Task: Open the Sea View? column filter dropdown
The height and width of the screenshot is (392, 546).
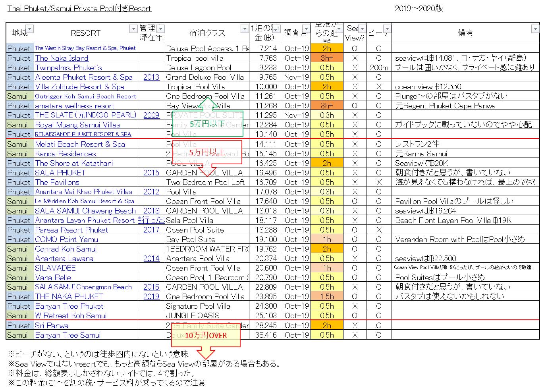Action: [x=361, y=29]
